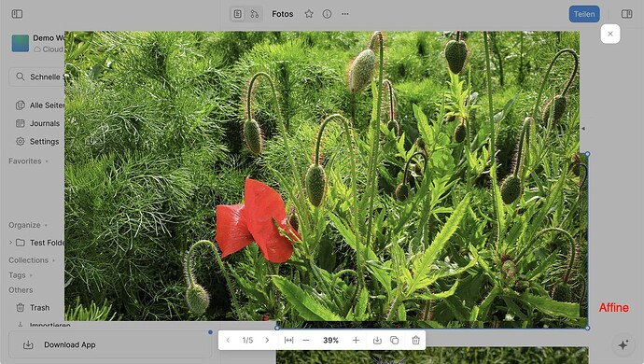
Task: Open the AI sparkle assistant button
Action: tap(623, 344)
